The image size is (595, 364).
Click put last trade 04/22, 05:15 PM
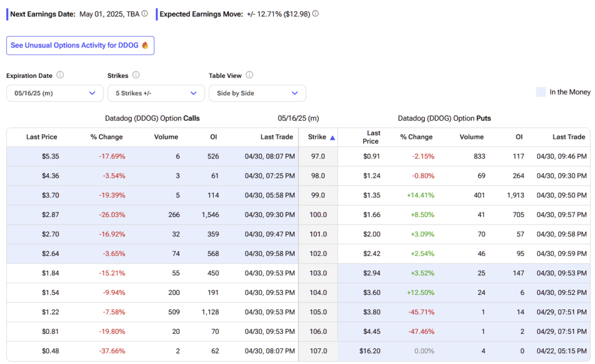[x=562, y=351]
